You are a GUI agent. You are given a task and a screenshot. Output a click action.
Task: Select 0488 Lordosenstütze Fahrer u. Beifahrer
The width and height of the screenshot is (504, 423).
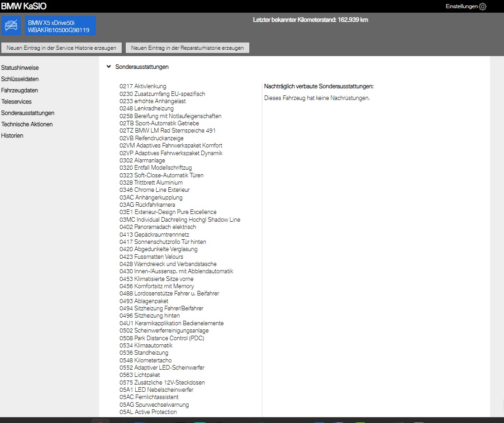169,294
